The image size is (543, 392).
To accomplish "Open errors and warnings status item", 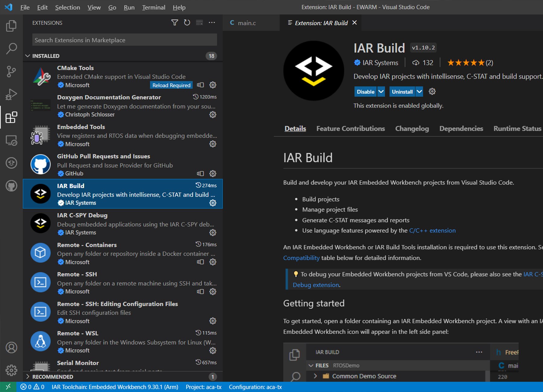I will (x=32, y=387).
